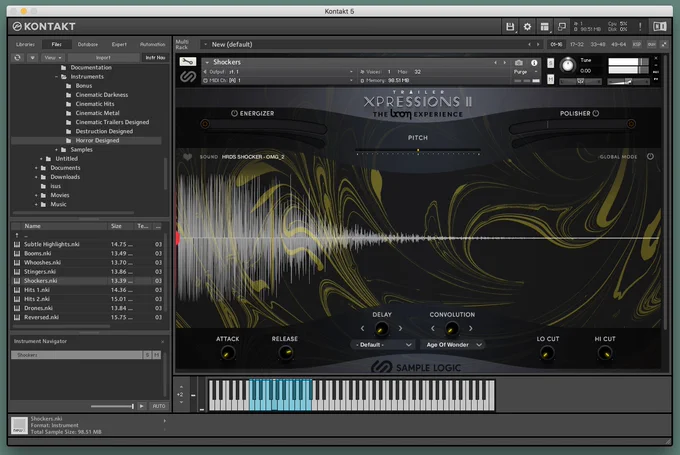Select channel page 33-48
680x455 pixels.
point(598,44)
